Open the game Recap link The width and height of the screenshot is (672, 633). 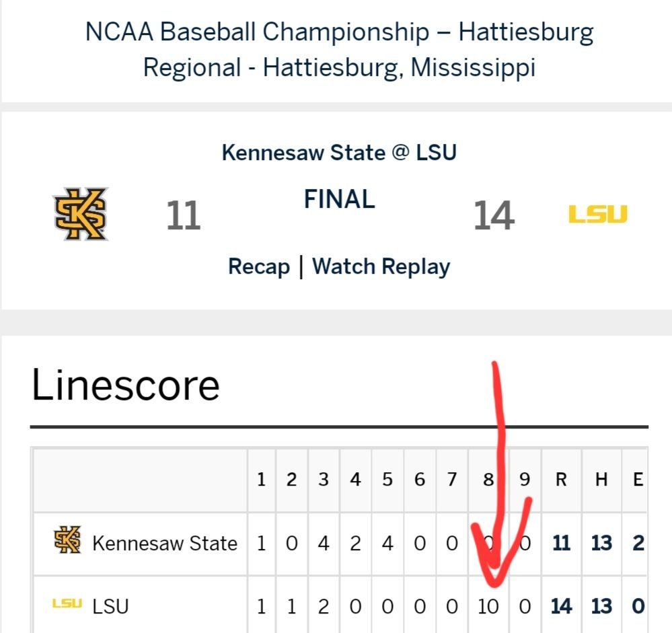(x=259, y=266)
